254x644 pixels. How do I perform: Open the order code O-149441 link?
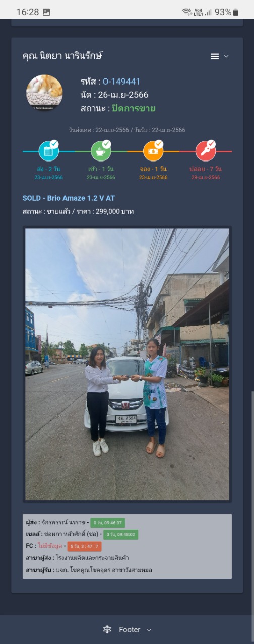(121, 82)
